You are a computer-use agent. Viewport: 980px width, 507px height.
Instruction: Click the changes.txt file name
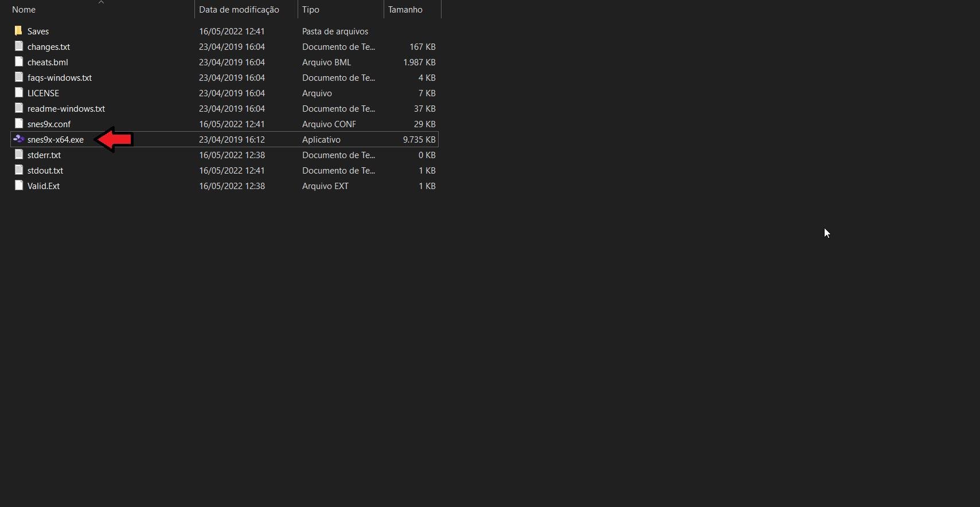[49, 47]
